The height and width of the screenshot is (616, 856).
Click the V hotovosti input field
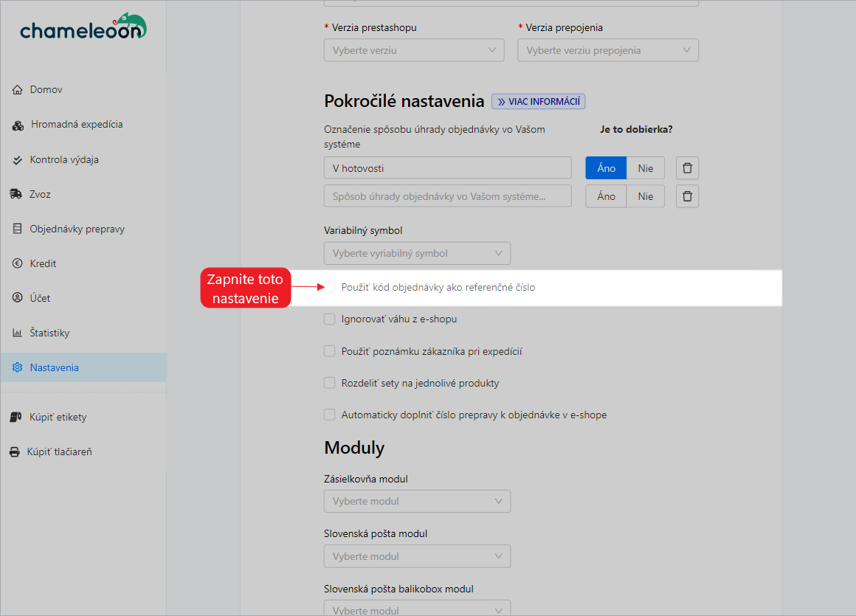[x=447, y=167]
